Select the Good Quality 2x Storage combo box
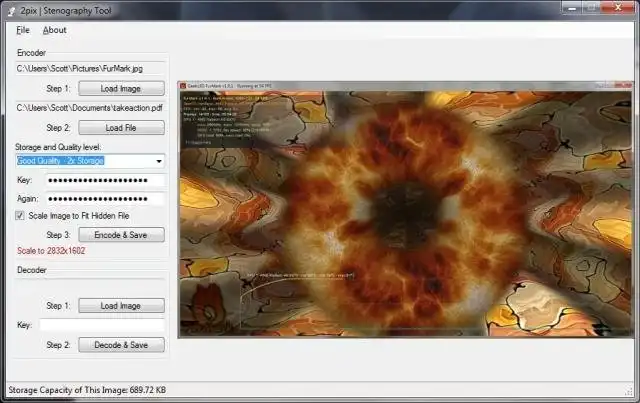Screen dimensions: 640x403 (x=90, y=161)
